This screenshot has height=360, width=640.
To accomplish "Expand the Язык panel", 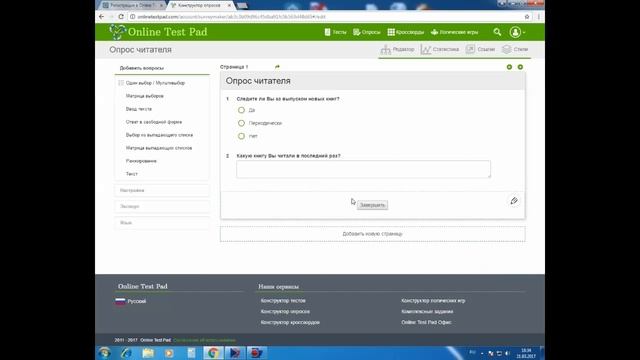I will pyautogui.click(x=162, y=223).
